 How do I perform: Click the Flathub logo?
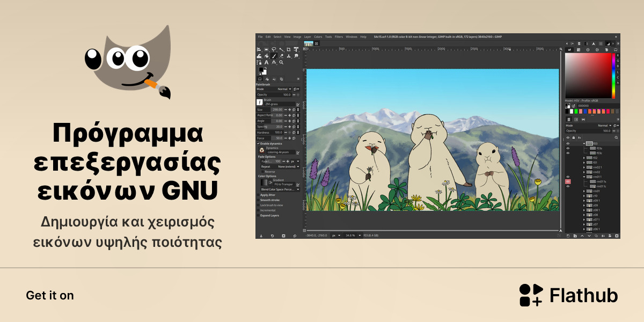(568, 295)
